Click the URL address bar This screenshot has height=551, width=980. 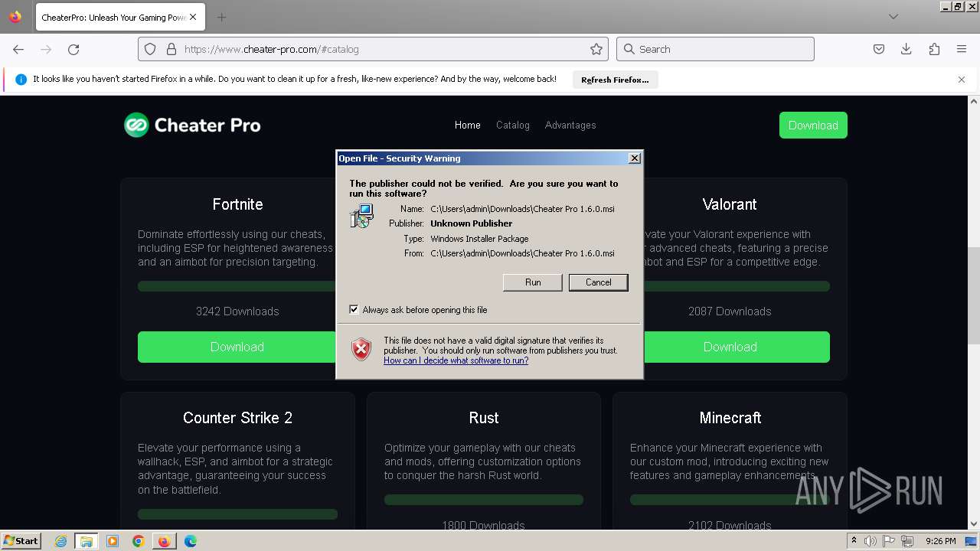[x=373, y=49]
